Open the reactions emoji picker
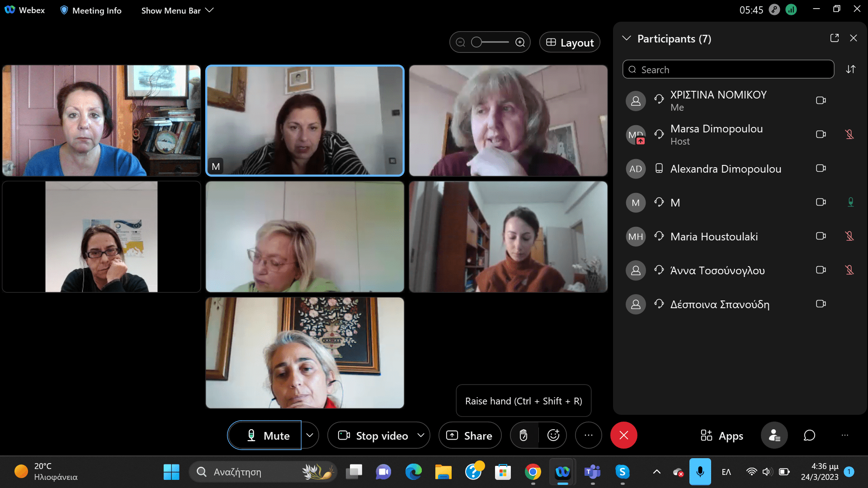This screenshot has height=488, width=868. pos(553,435)
